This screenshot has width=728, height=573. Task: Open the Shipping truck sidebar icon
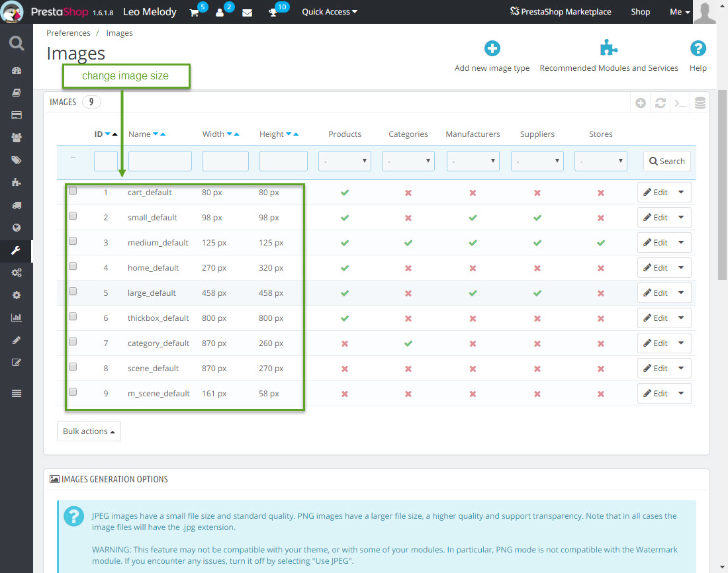coord(17,205)
